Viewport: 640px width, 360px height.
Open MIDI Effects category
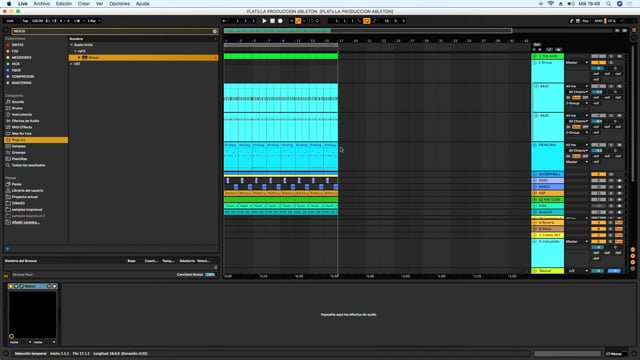coord(22,127)
